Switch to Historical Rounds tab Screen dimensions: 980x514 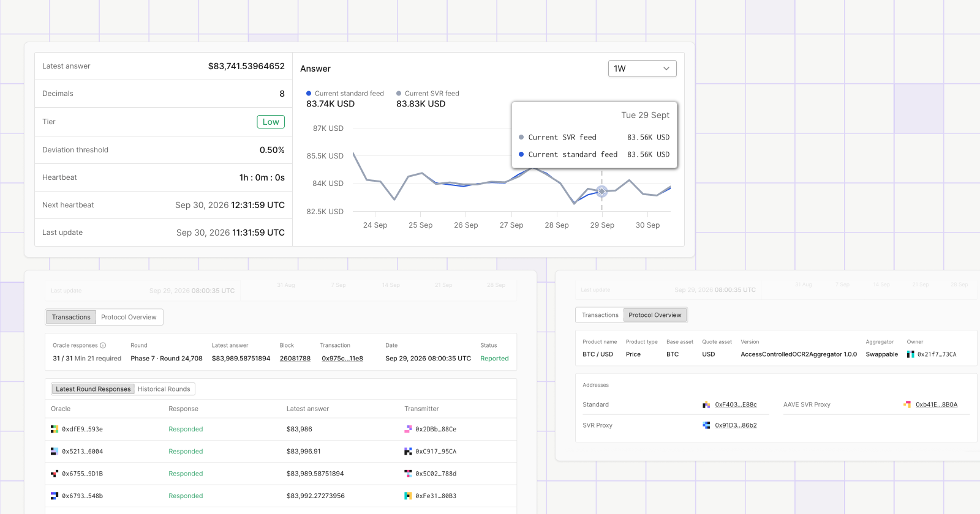click(164, 389)
